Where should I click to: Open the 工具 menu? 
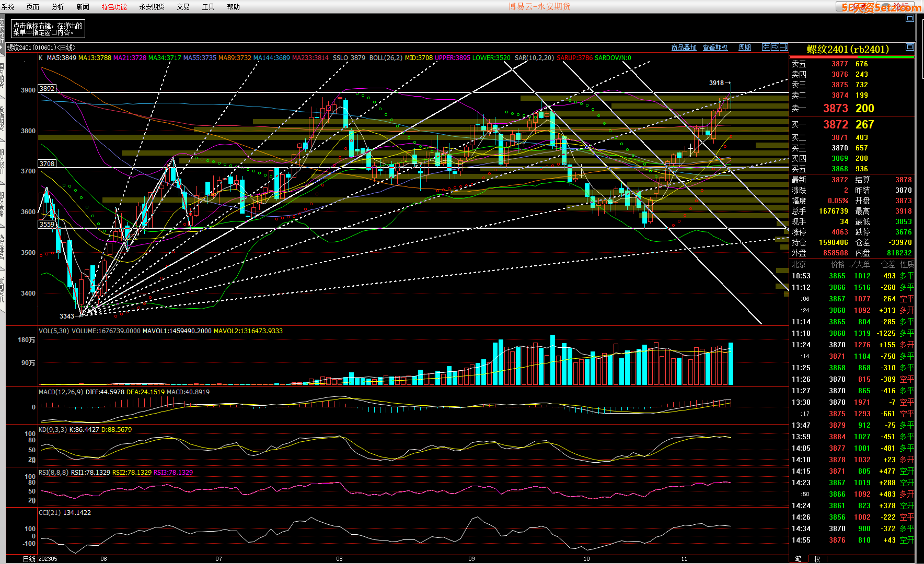pos(209,7)
